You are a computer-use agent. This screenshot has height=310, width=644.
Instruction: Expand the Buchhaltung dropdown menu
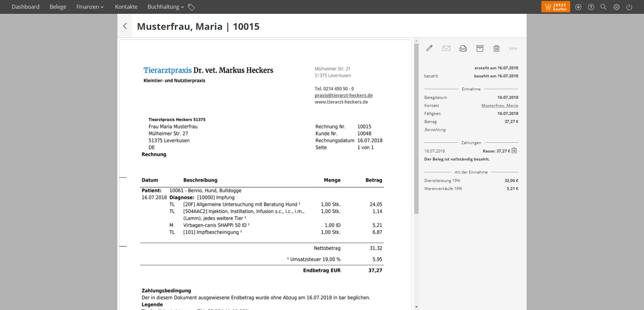pos(165,7)
